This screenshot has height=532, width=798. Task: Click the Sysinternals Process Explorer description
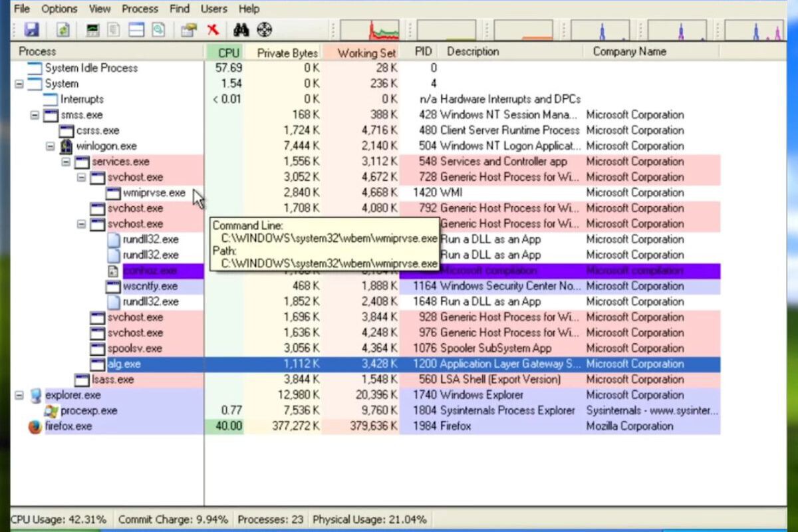coord(507,411)
